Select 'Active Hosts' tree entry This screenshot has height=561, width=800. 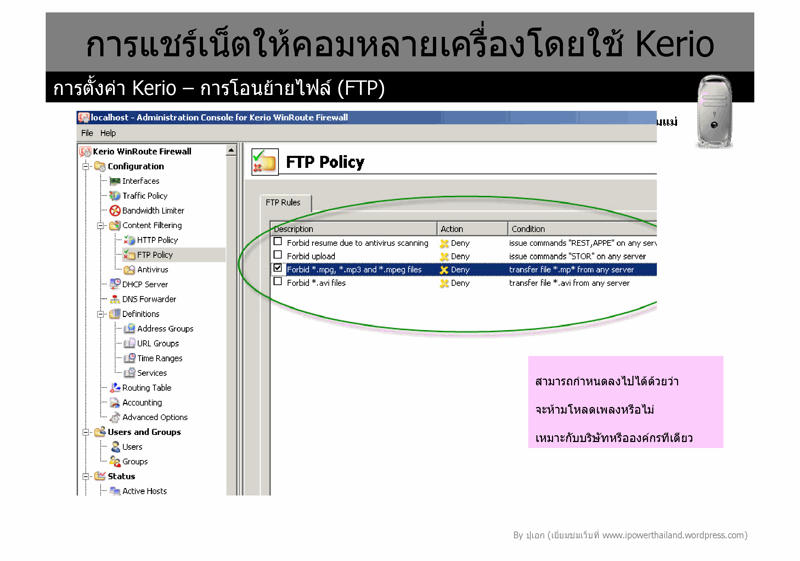click(145, 491)
